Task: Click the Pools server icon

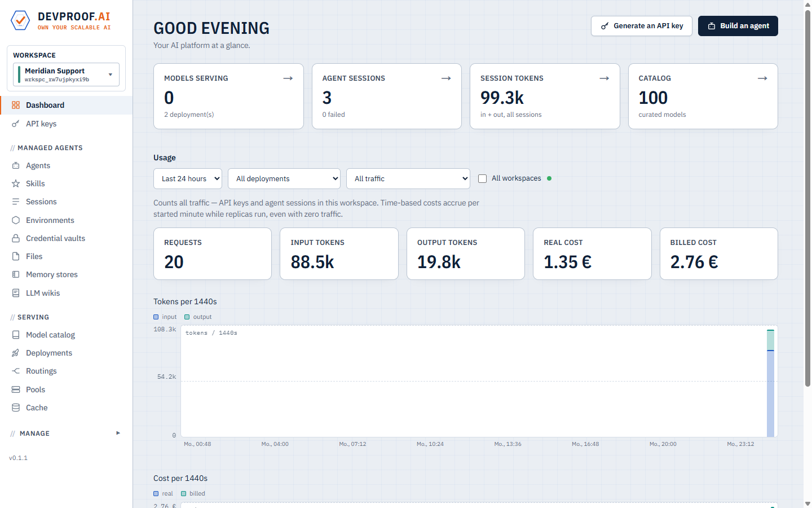Action: pyautogui.click(x=16, y=389)
